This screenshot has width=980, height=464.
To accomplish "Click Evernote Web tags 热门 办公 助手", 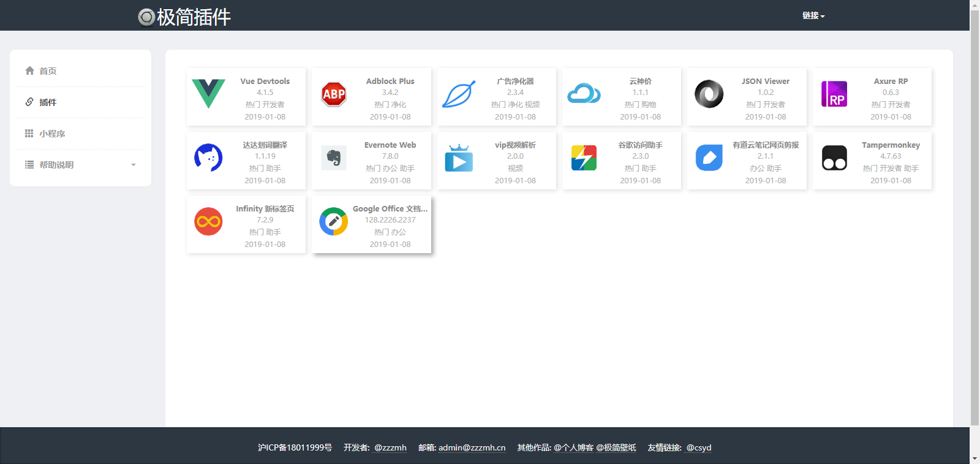I will (390, 169).
